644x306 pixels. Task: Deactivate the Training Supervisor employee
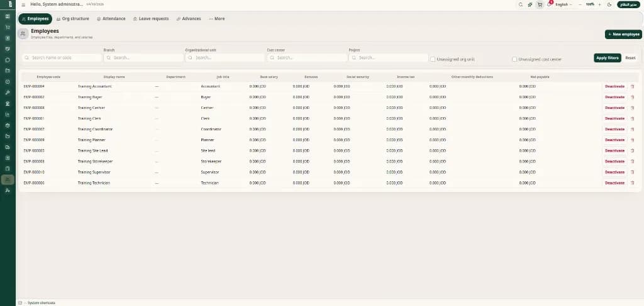click(x=614, y=173)
